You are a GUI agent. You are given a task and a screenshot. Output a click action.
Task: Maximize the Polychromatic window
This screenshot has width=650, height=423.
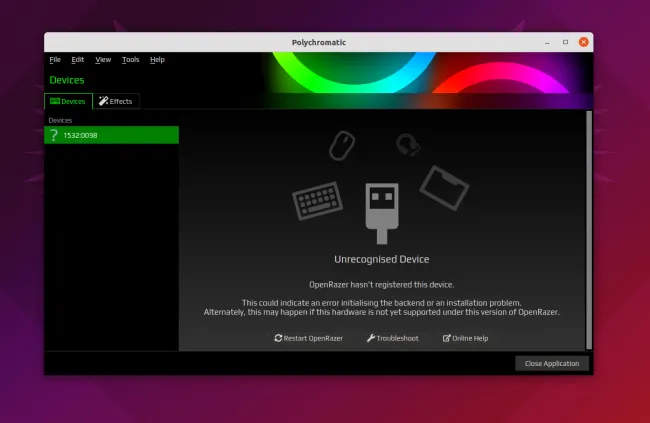[565, 42]
